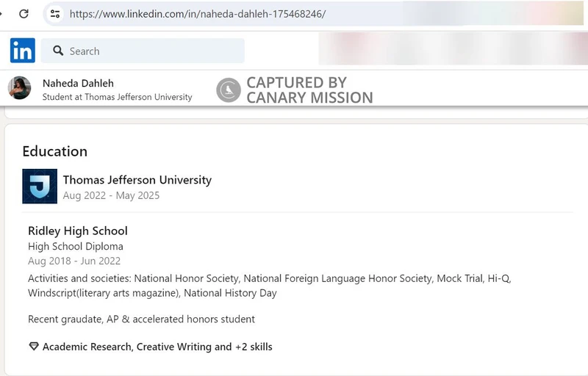The height and width of the screenshot is (376, 588).
Task: Open Thomas Jefferson University logo thumbnail
Action: tap(40, 186)
